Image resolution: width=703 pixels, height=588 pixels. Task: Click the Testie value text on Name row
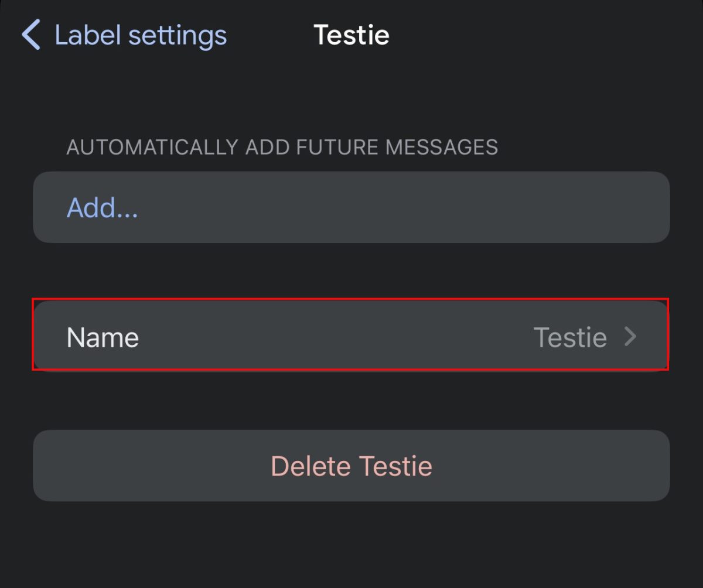coord(569,336)
